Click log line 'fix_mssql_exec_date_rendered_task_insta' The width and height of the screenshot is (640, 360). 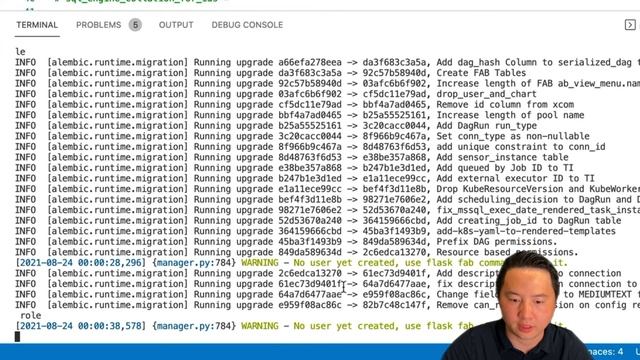point(538,210)
